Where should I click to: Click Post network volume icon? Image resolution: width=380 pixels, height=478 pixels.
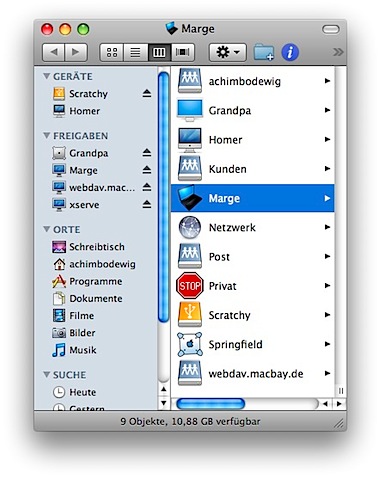coord(190,256)
